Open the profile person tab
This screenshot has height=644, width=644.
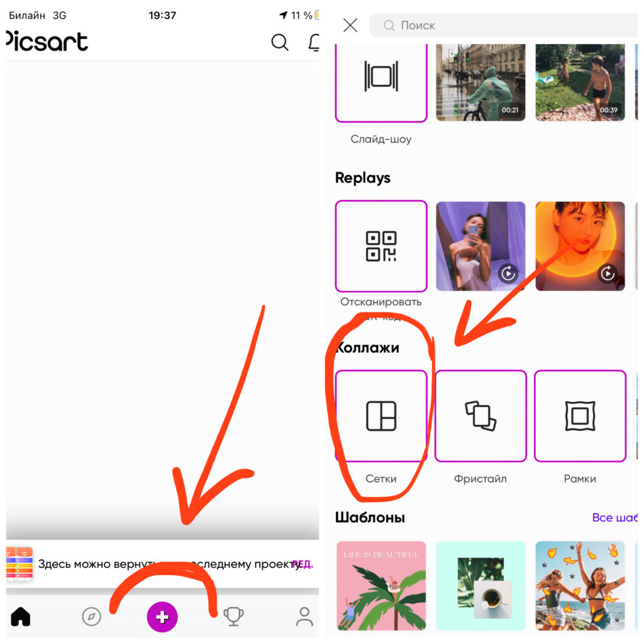point(304,616)
